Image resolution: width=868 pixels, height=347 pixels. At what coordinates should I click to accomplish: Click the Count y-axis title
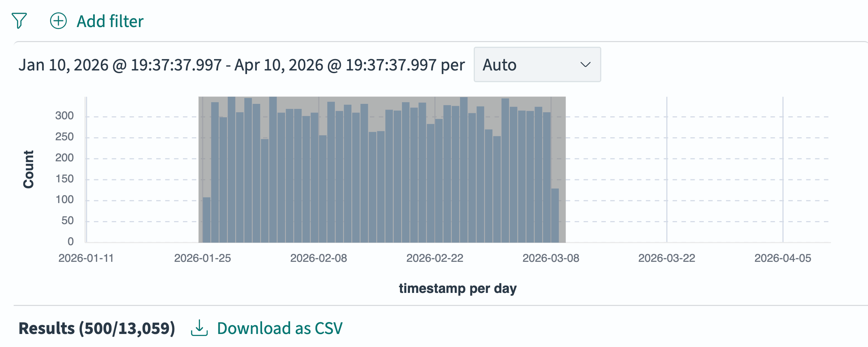[29, 169]
